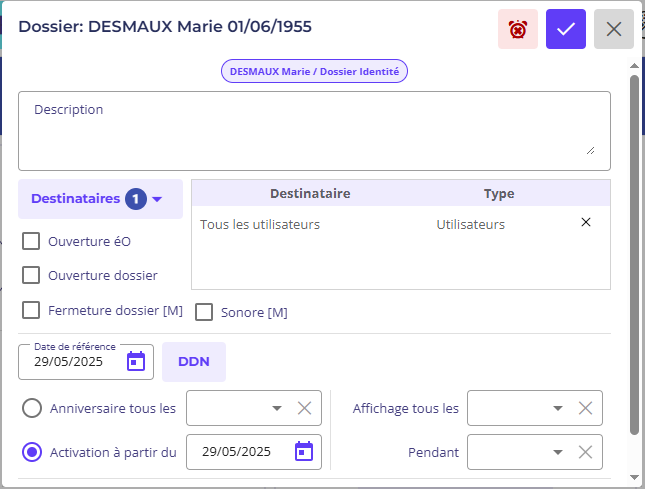Select the Anniversaire tous les radio button
Screen dimensions: 645x489
[32, 408]
